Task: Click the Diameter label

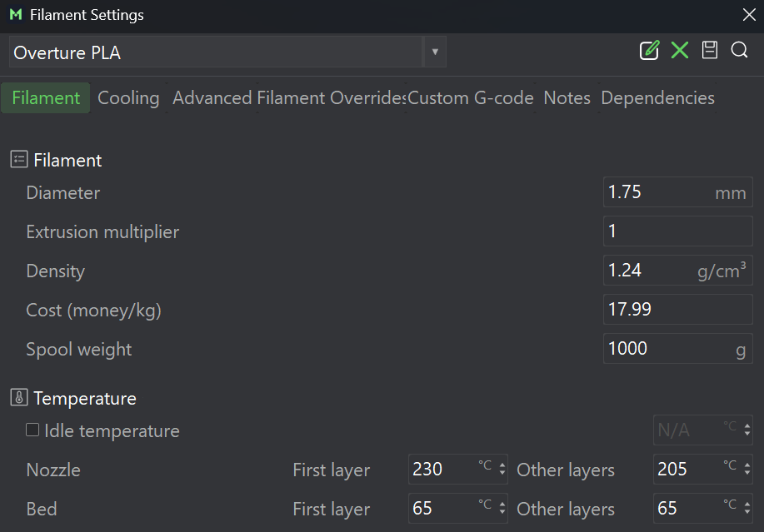Action: click(62, 193)
